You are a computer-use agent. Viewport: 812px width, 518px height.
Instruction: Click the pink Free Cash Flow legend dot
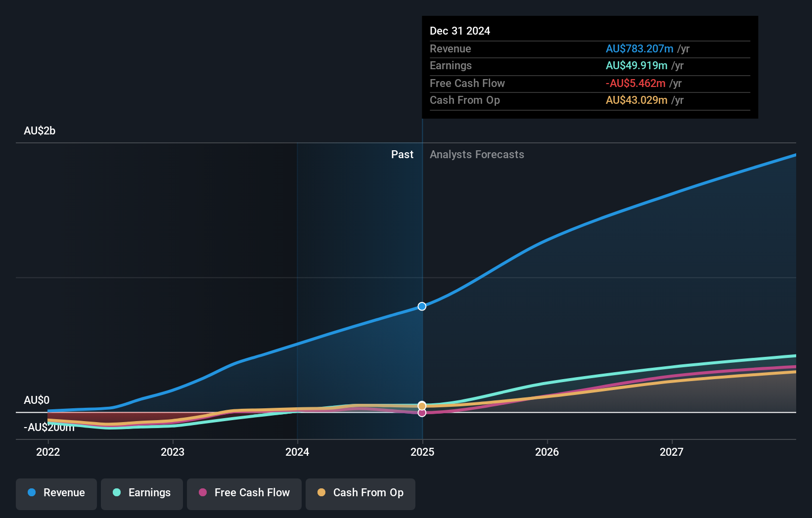203,492
